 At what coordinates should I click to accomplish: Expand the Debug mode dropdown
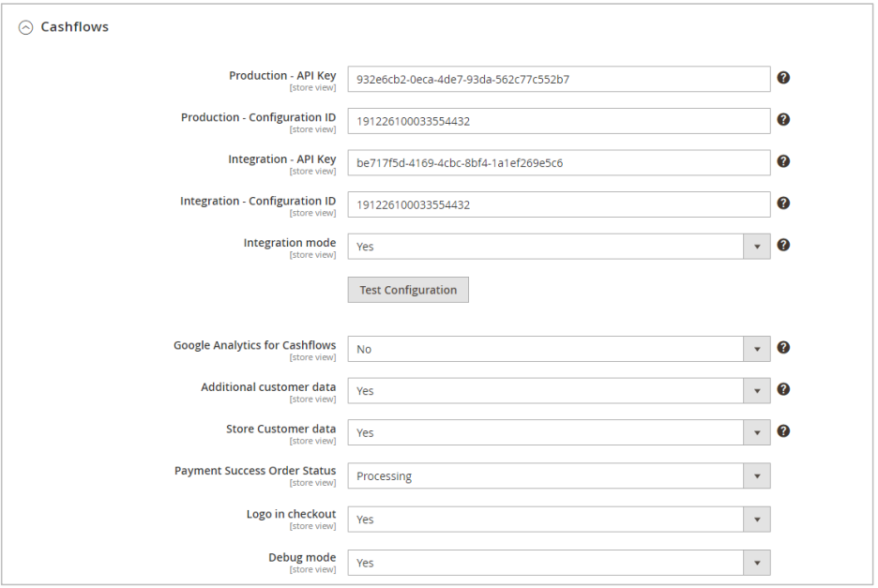(756, 562)
